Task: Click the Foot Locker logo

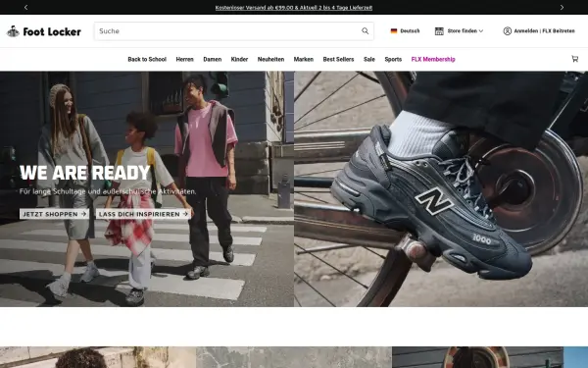Action: (44, 31)
